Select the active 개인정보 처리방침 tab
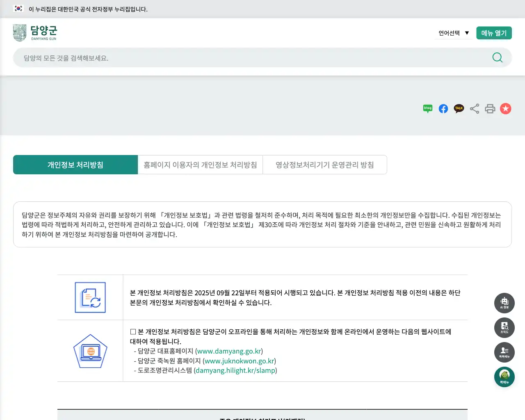The image size is (525, 420). pos(75,164)
